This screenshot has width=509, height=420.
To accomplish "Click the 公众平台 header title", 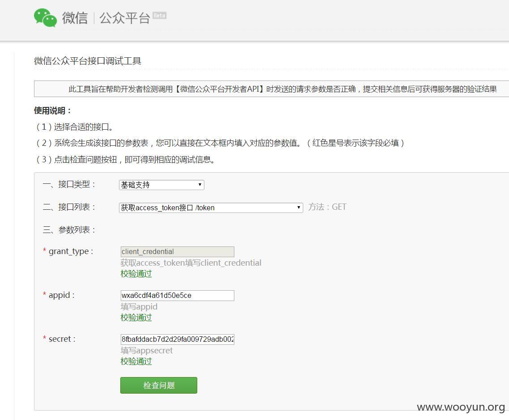I will (x=125, y=18).
